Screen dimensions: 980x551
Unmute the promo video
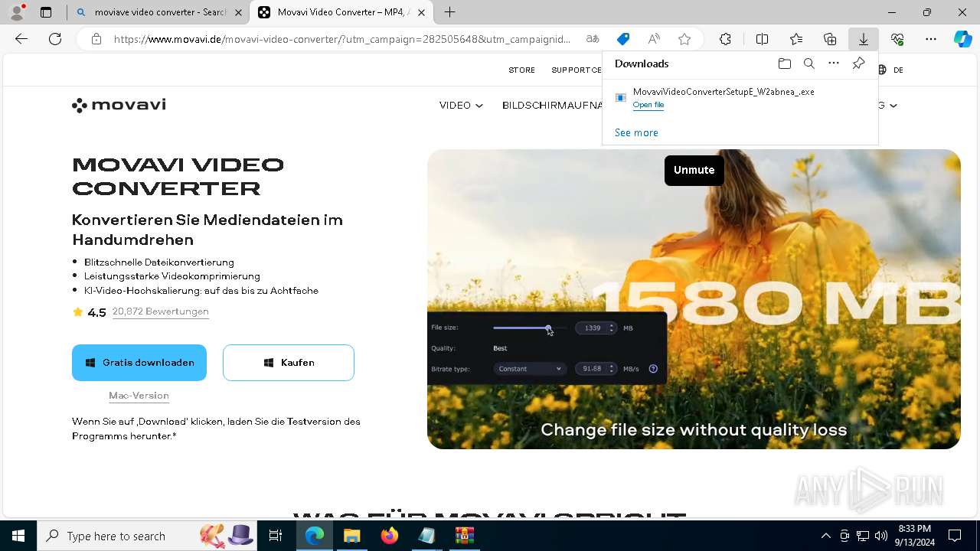(694, 170)
